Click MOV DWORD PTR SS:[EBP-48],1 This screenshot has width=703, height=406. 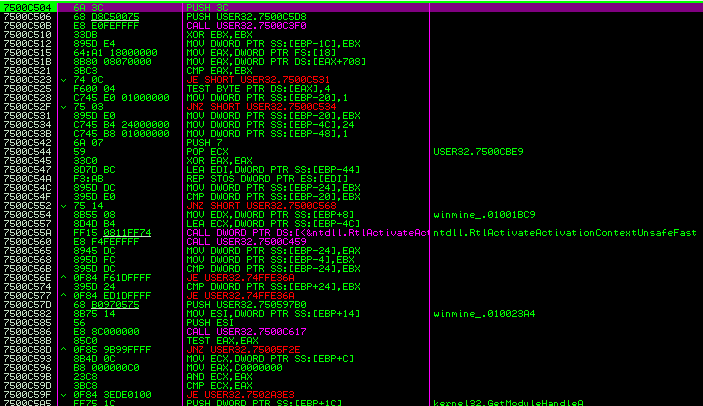pos(267,133)
